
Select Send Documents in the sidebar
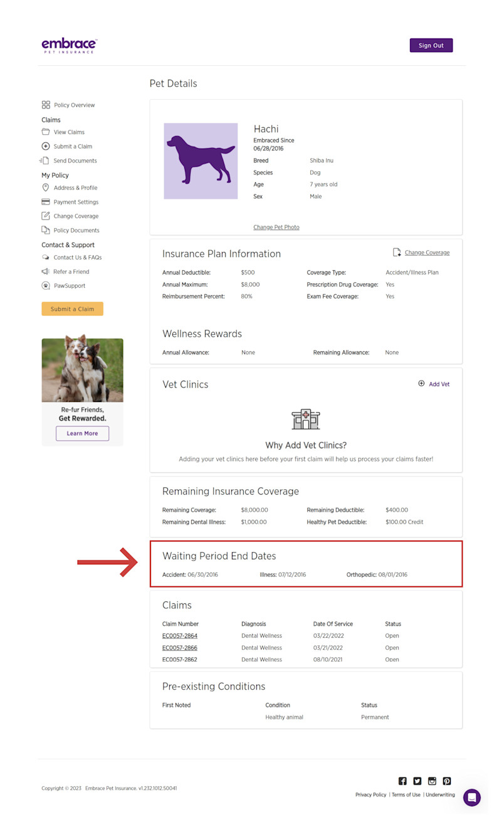coord(75,161)
